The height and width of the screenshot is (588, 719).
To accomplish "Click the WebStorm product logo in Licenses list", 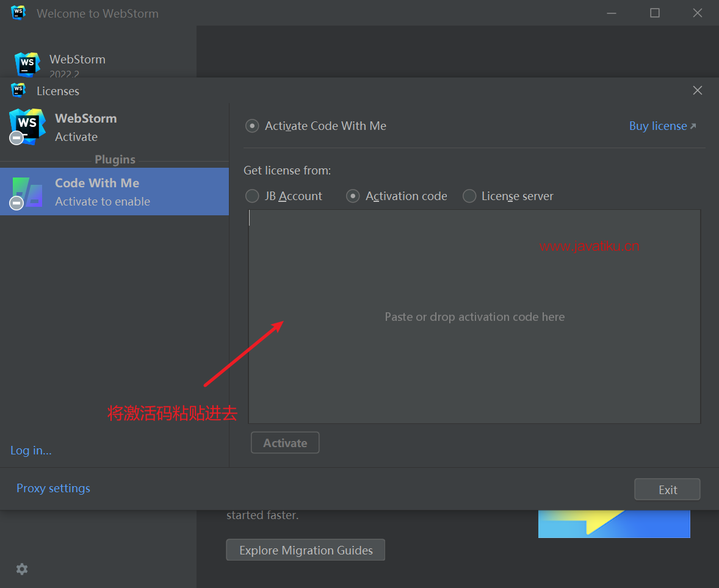I will 27,126.
